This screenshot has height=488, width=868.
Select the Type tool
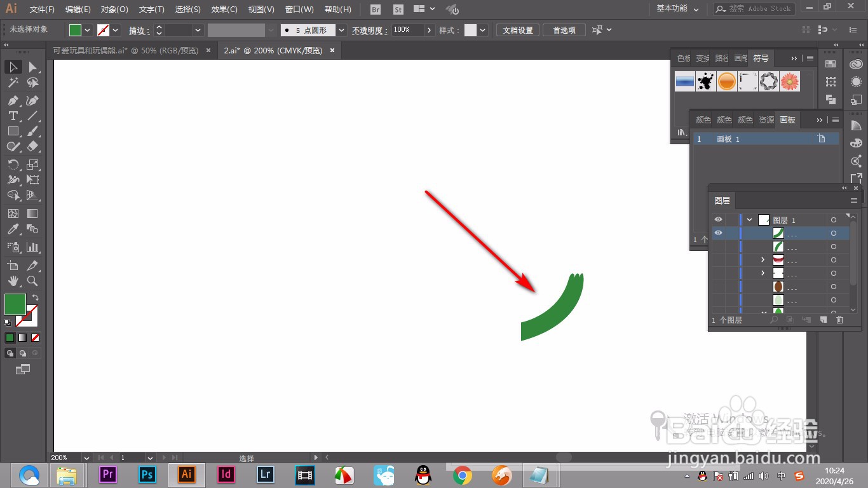click(x=13, y=116)
